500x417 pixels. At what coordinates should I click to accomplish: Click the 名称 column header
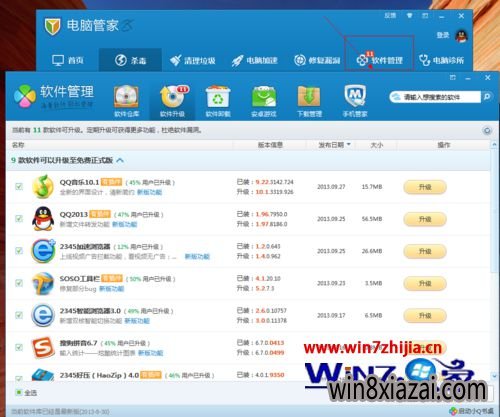(18, 145)
